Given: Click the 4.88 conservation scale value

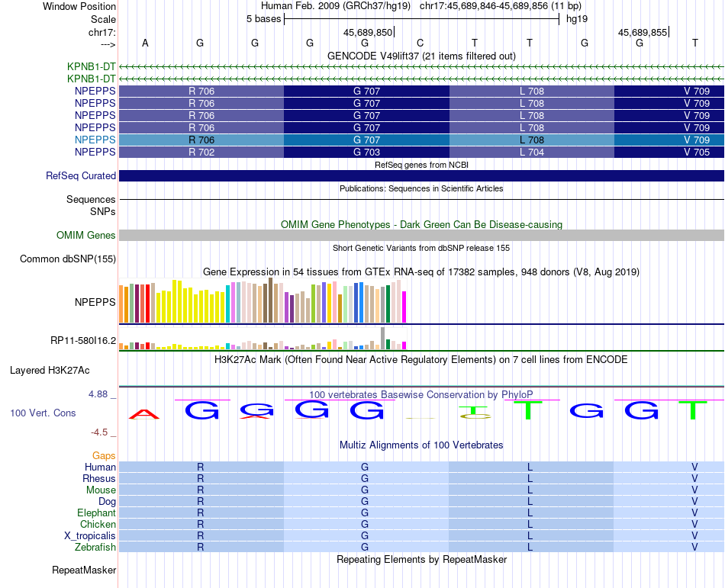Looking at the screenshot, I should coord(98,394).
